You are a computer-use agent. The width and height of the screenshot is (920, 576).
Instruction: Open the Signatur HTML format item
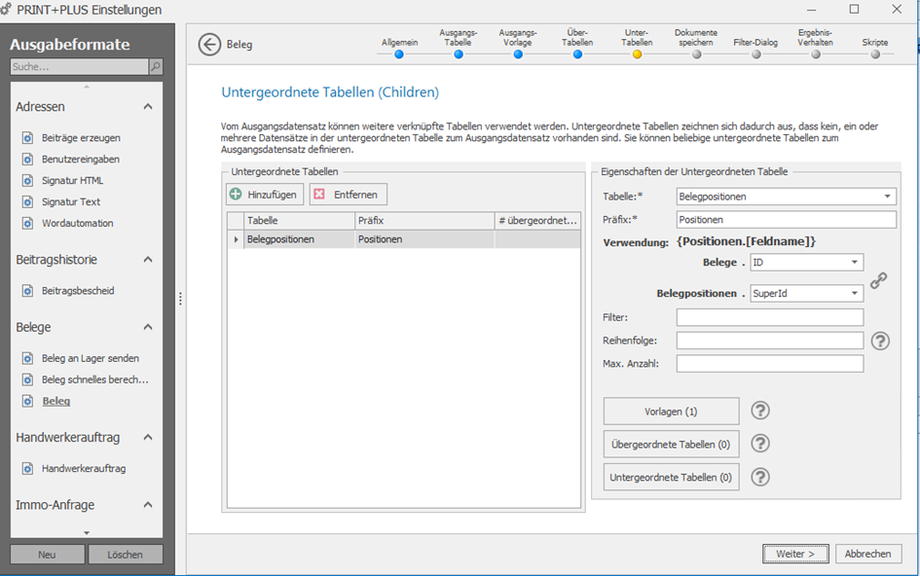(x=72, y=180)
